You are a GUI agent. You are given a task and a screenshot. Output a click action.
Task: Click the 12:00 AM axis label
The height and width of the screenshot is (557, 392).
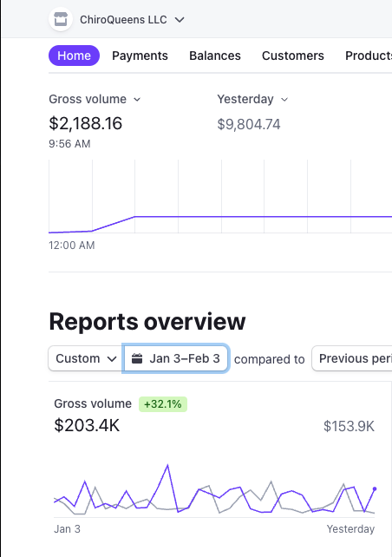[72, 246]
